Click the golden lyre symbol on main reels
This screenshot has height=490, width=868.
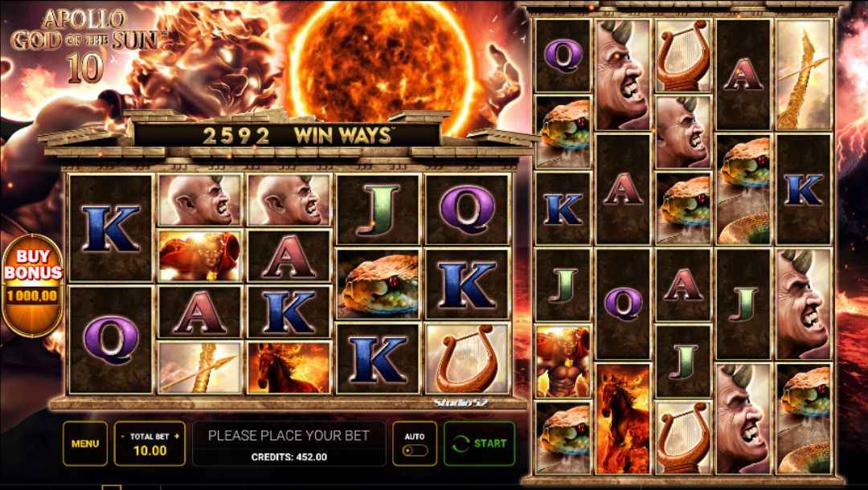[467, 358]
